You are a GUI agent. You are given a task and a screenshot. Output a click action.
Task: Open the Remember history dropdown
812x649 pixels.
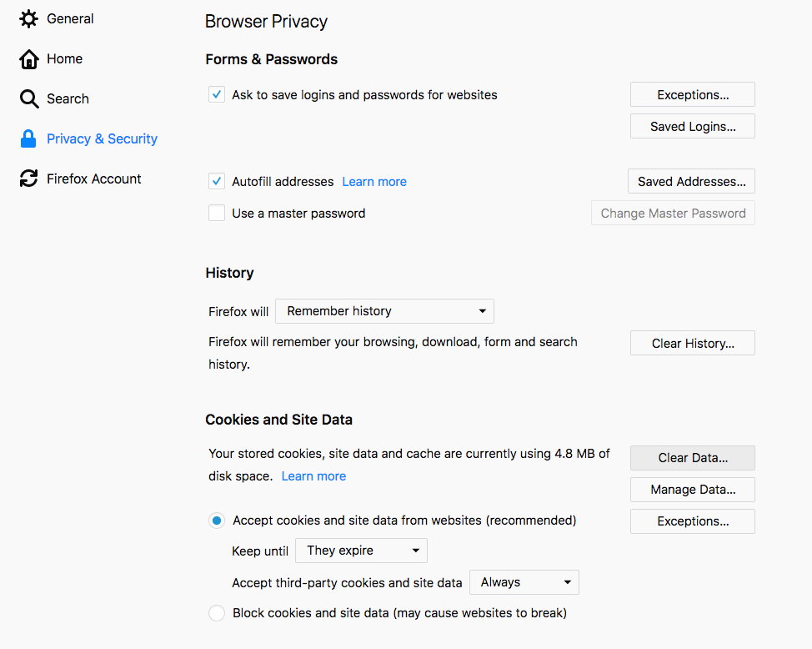[384, 311]
